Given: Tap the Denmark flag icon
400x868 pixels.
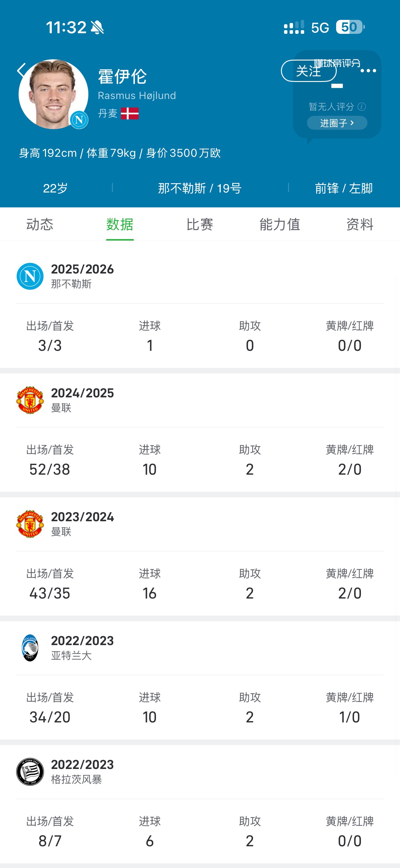Looking at the screenshot, I should pos(130,114).
